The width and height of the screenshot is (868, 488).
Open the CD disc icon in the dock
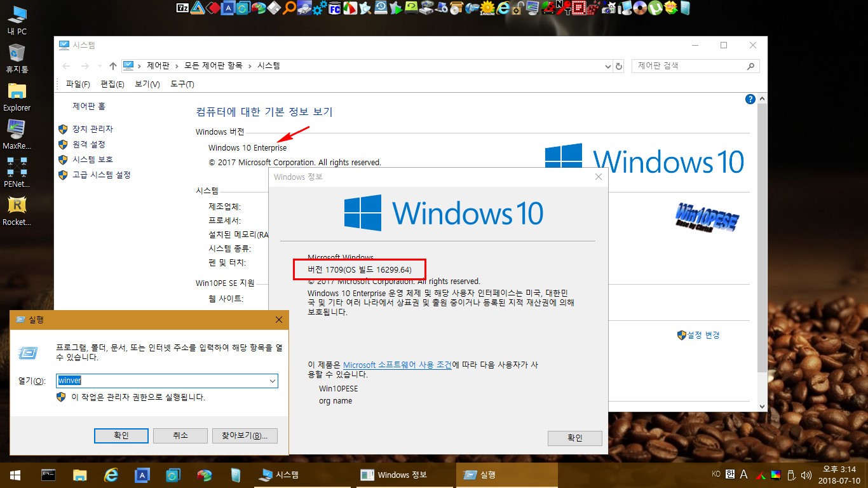coord(640,8)
